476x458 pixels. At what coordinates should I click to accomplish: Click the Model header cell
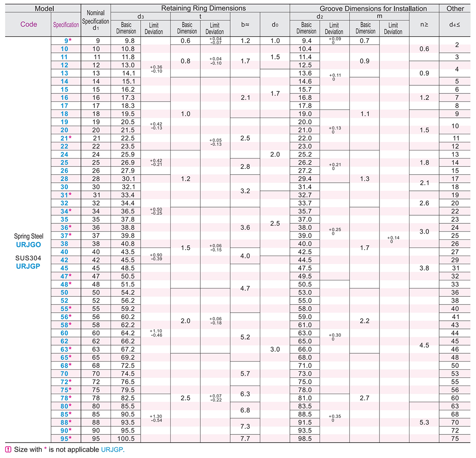tap(44, 9)
